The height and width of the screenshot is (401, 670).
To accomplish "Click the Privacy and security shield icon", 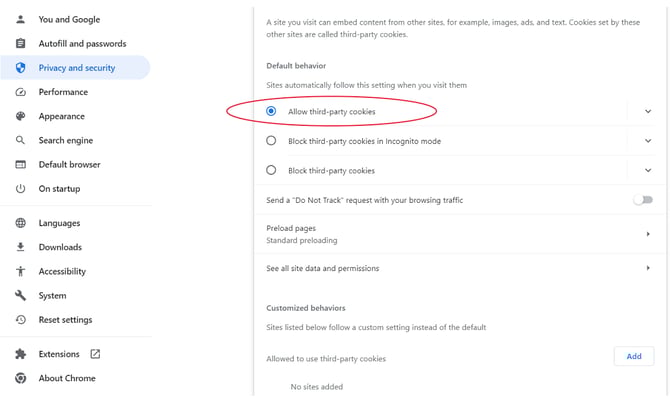I will (x=20, y=68).
